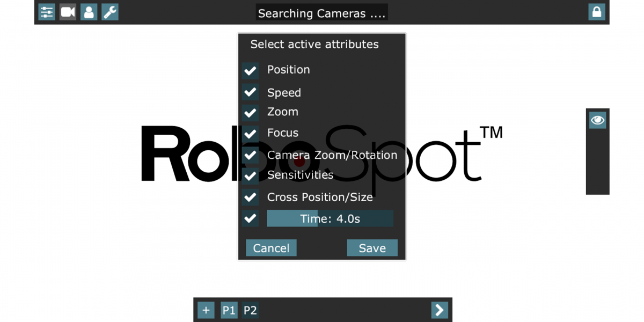Disable the Focus attribute checkbox
644x322 pixels.
pyautogui.click(x=250, y=133)
